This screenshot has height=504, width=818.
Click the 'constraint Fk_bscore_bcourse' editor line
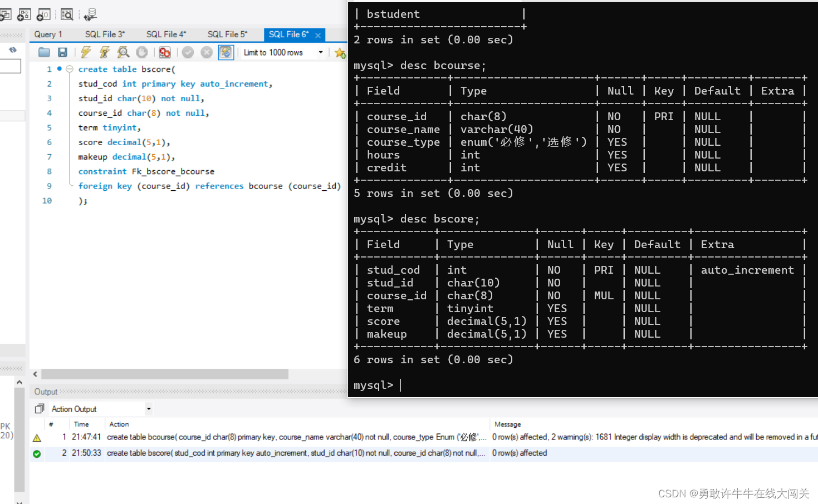[146, 171]
